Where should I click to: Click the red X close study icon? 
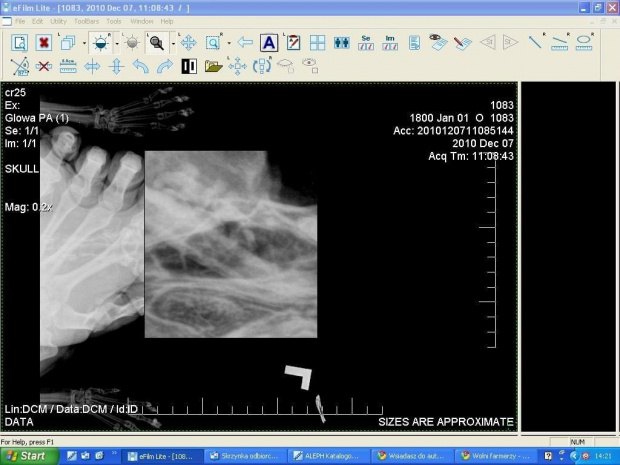click(44, 43)
